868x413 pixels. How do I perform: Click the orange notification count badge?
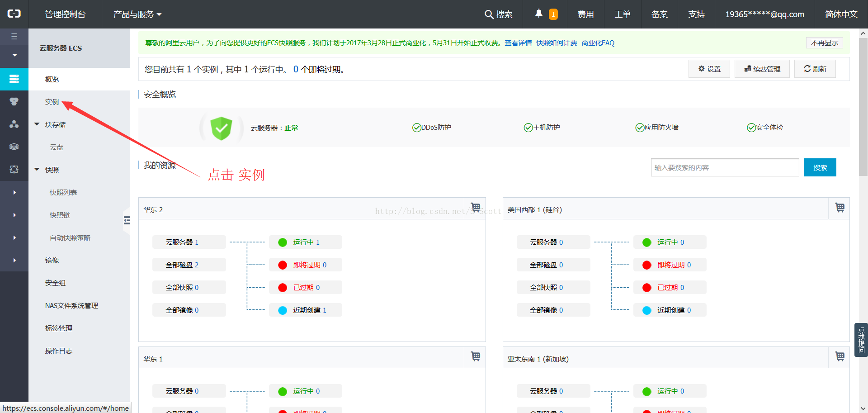[x=553, y=14]
